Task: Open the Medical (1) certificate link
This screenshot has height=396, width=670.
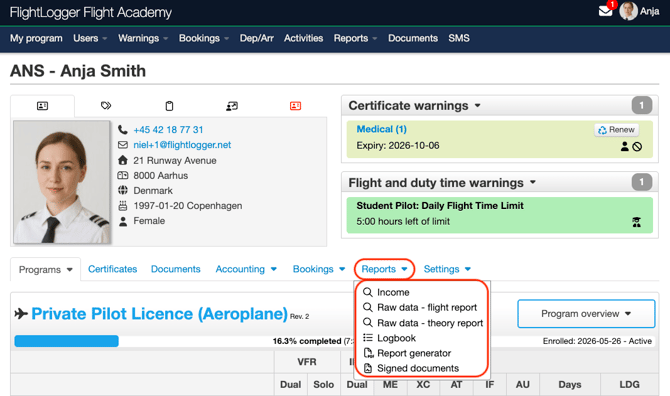Action: point(382,129)
